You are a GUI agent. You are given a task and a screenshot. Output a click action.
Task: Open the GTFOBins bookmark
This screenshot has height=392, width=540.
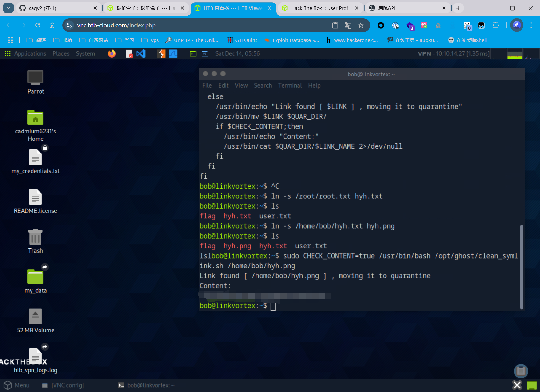(242, 40)
